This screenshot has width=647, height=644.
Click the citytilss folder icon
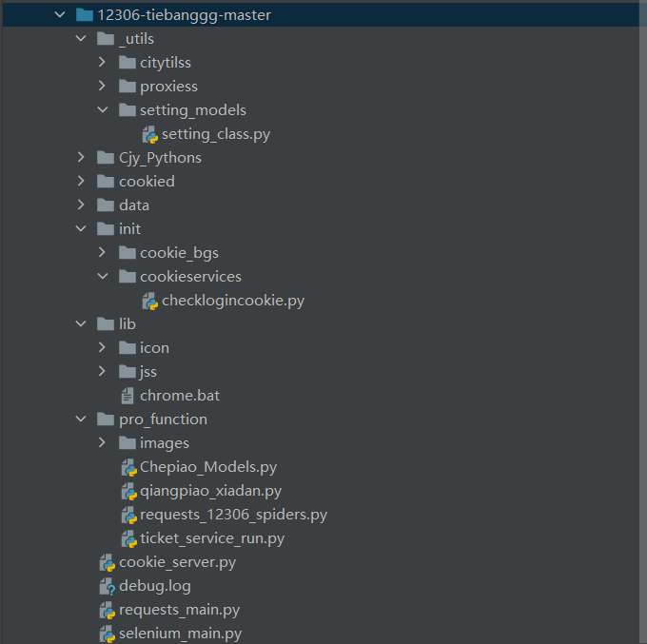click(x=127, y=62)
